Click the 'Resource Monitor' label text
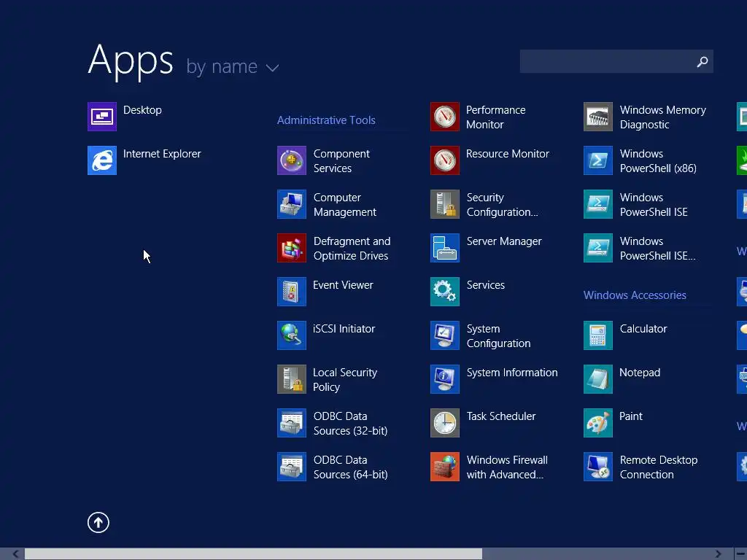Viewport: 747px width, 560px height. (x=508, y=154)
